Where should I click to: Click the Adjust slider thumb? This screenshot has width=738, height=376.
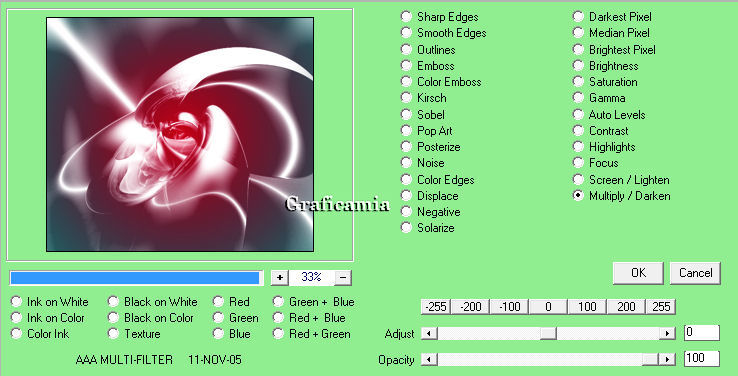pos(548,334)
